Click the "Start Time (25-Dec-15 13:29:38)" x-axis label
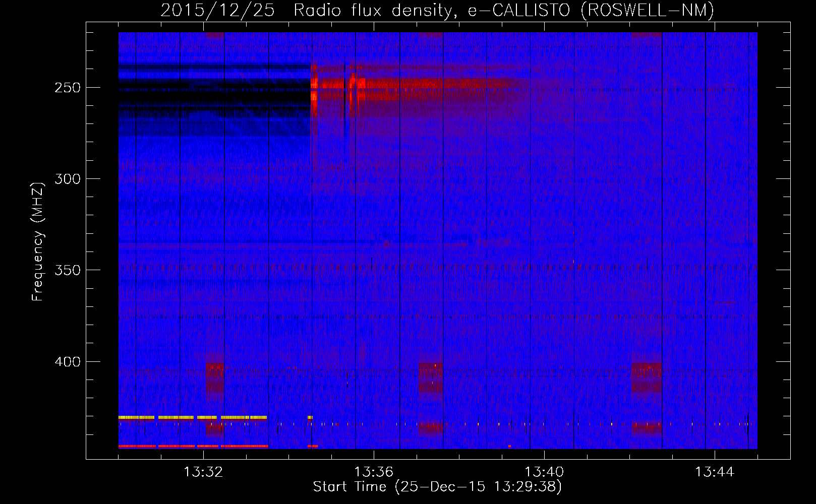 click(x=437, y=487)
